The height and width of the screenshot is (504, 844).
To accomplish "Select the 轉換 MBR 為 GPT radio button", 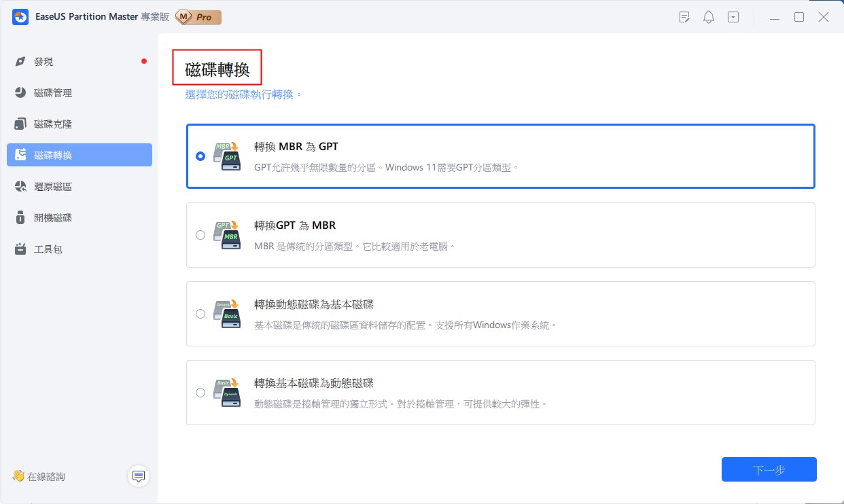I will coord(200,156).
